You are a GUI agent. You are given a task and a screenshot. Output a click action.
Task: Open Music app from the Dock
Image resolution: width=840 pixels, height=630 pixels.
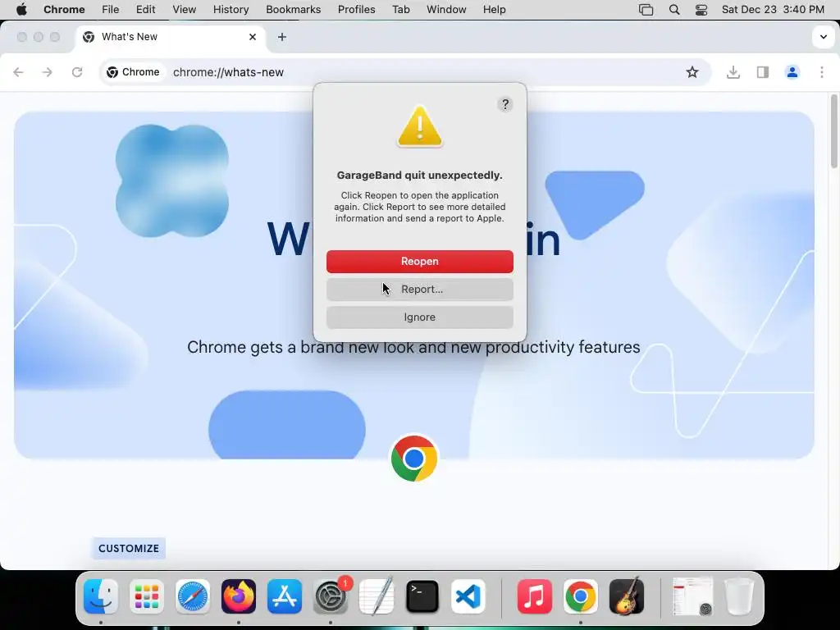pyautogui.click(x=535, y=596)
